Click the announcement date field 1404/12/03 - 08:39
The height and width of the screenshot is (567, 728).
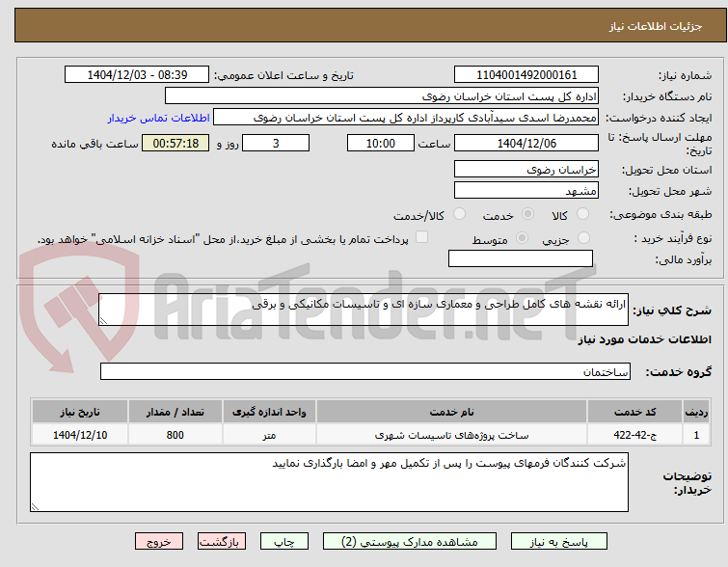pos(137,75)
